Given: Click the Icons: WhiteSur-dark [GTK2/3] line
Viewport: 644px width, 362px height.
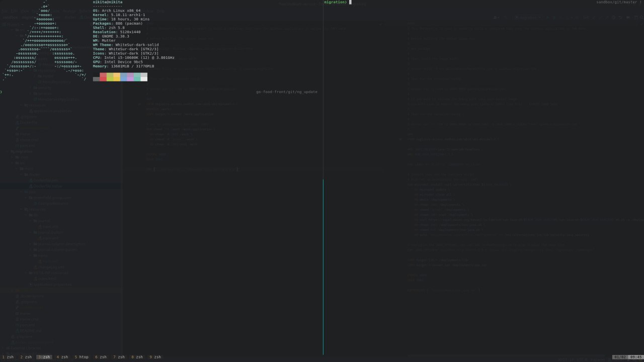Looking at the screenshot, I should [126, 53].
